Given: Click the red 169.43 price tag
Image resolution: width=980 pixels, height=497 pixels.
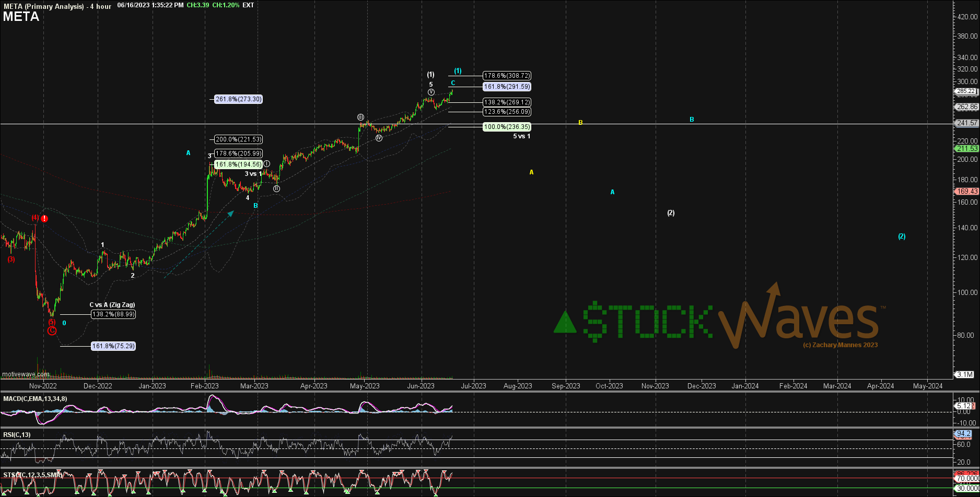Looking at the screenshot, I should [966, 192].
